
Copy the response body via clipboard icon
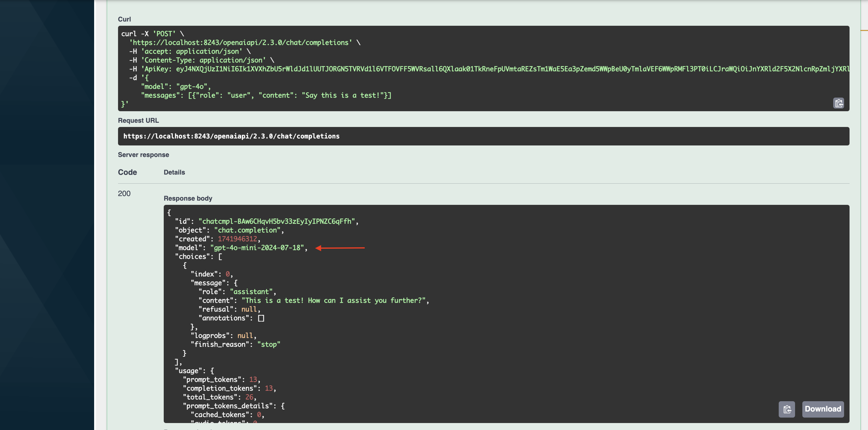[x=787, y=409]
